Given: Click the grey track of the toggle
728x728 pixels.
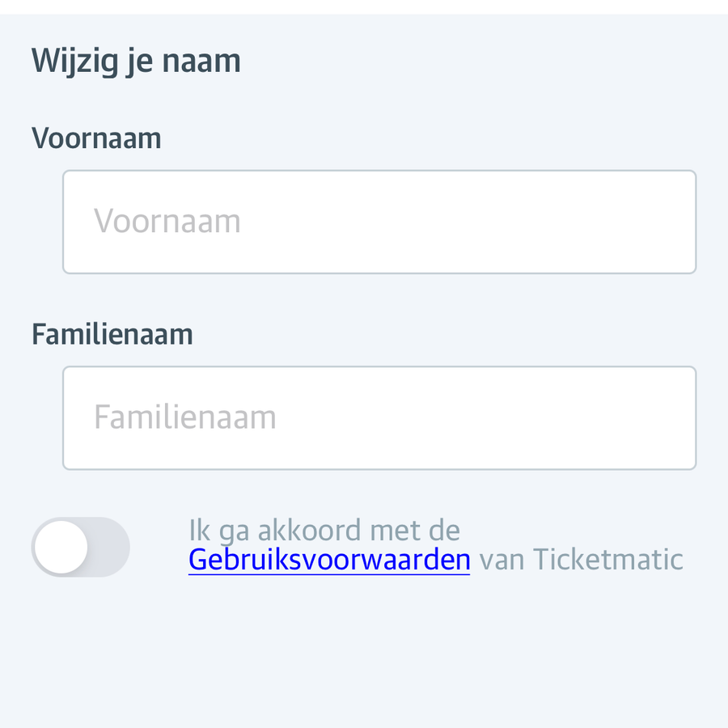Looking at the screenshot, I should tap(109, 547).
